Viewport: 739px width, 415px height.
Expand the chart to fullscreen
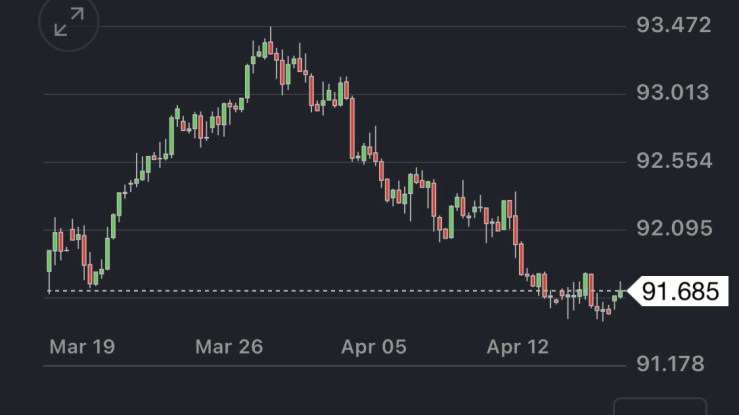pyautogui.click(x=69, y=23)
